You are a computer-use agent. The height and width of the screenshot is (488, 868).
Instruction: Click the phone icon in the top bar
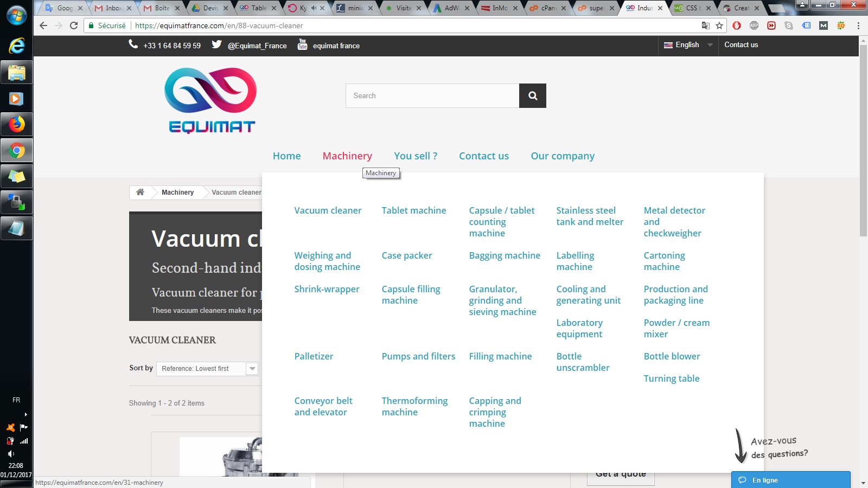(133, 44)
